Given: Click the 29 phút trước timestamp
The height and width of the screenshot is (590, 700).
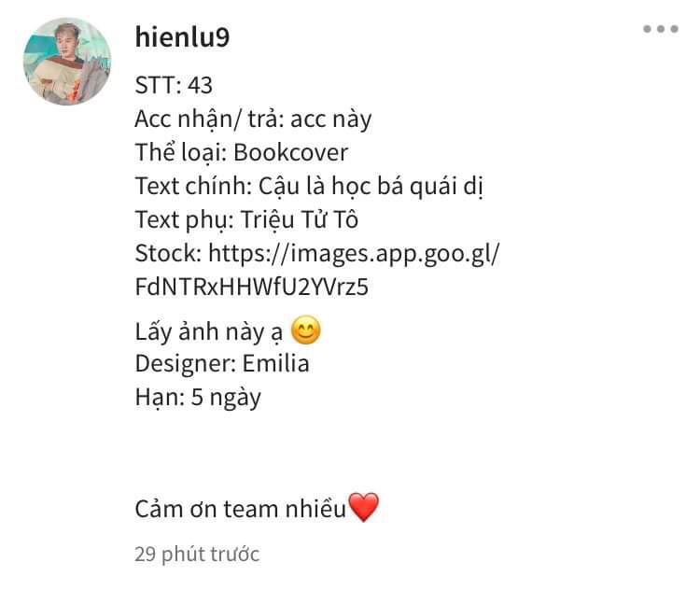Looking at the screenshot, I should click(x=197, y=555).
